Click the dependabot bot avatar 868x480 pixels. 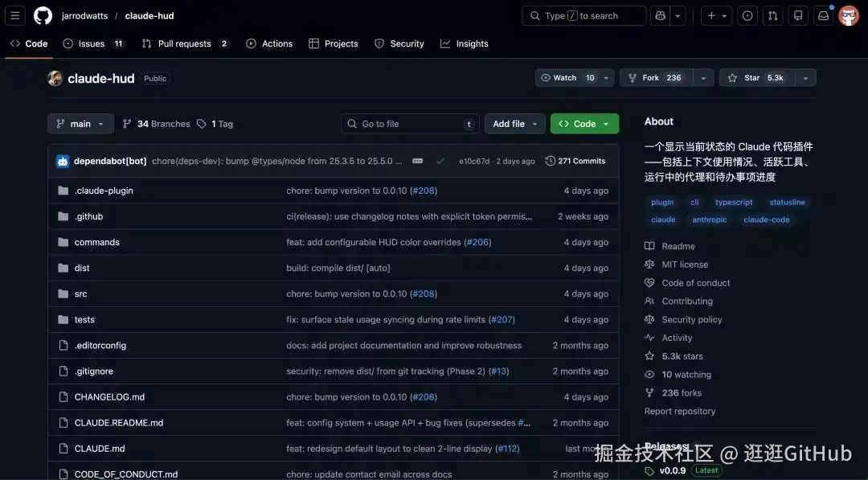click(x=63, y=161)
